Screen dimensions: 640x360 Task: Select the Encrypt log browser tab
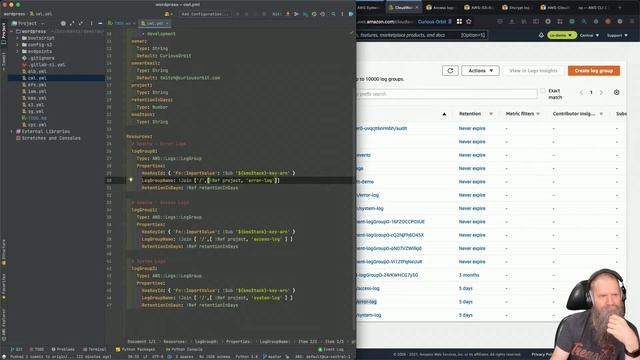coord(518,7)
